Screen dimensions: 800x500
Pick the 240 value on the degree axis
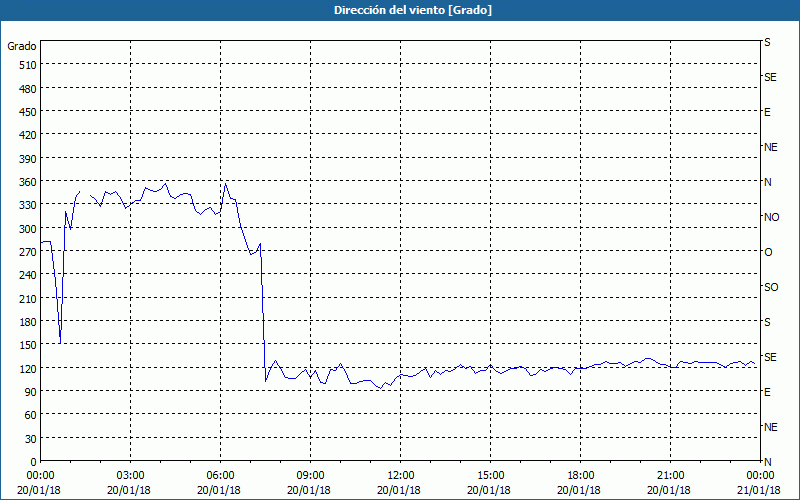click(28, 276)
